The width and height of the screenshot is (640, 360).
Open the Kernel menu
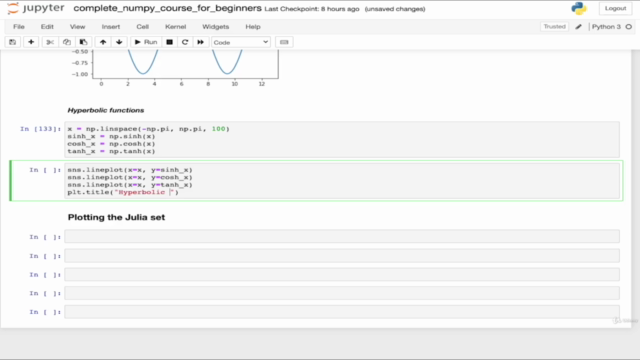coord(176,27)
